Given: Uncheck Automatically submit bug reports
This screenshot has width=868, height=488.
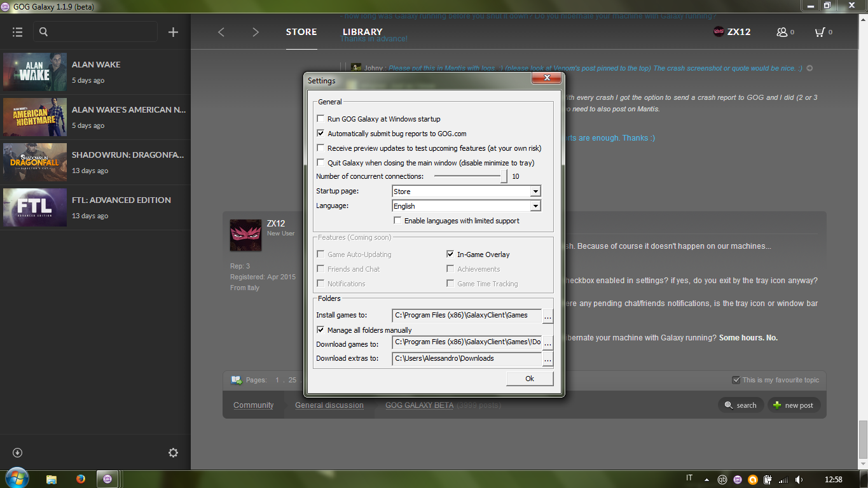Looking at the screenshot, I should (320, 134).
